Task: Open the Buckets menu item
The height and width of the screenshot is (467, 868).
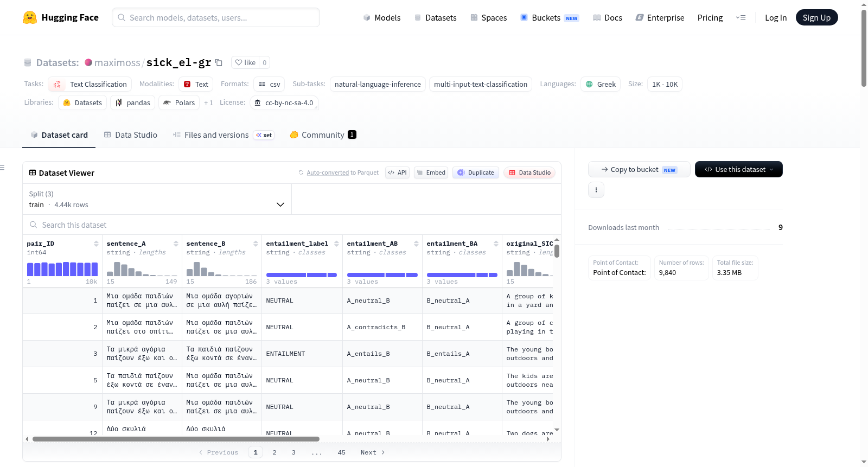Action: pyautogui.click(x=550, y=17)
